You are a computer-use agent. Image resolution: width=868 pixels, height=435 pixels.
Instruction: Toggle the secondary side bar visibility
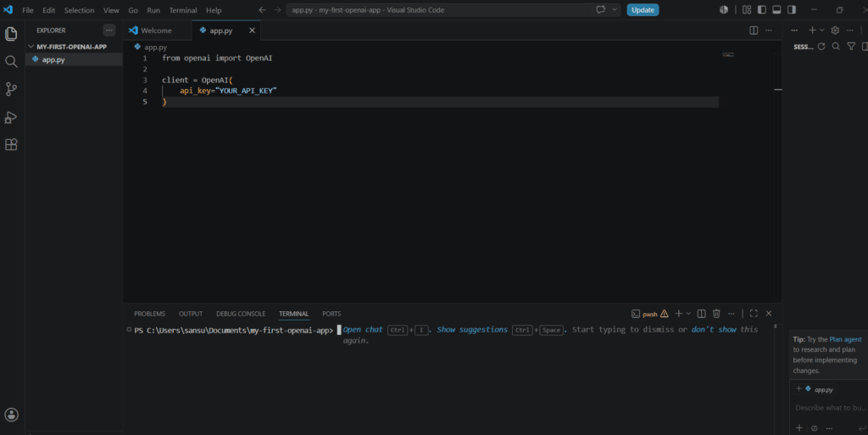click(x=792, y=9)
